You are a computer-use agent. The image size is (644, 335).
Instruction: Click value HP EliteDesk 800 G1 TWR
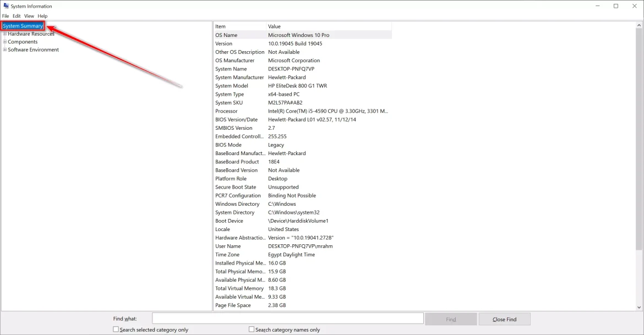297,86
